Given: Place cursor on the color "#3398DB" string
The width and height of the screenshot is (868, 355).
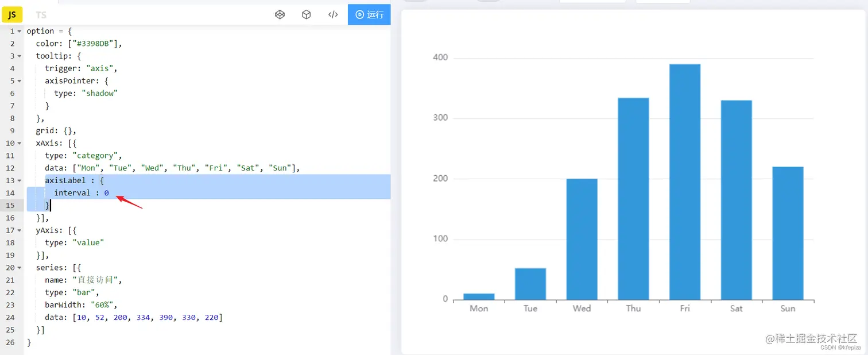Looking at the screenshot, I should (x=95, y=44).
